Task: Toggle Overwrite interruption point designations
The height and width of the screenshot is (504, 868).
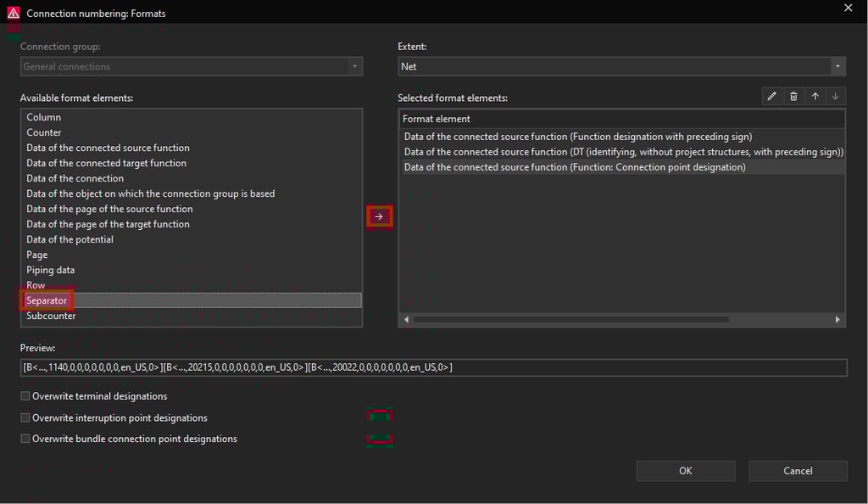Action: 25,417
